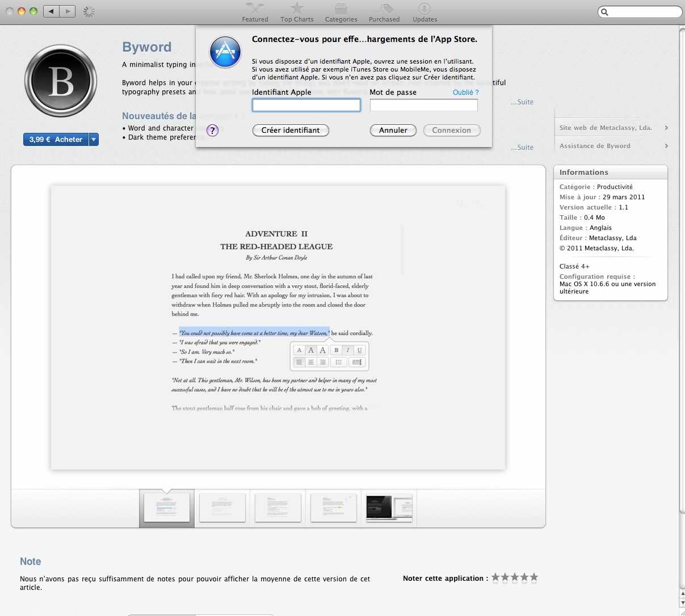The image size is (685, 616).
Task: Click chevron next to Site web de Metaclassy
Action: [x=666, y=128]
